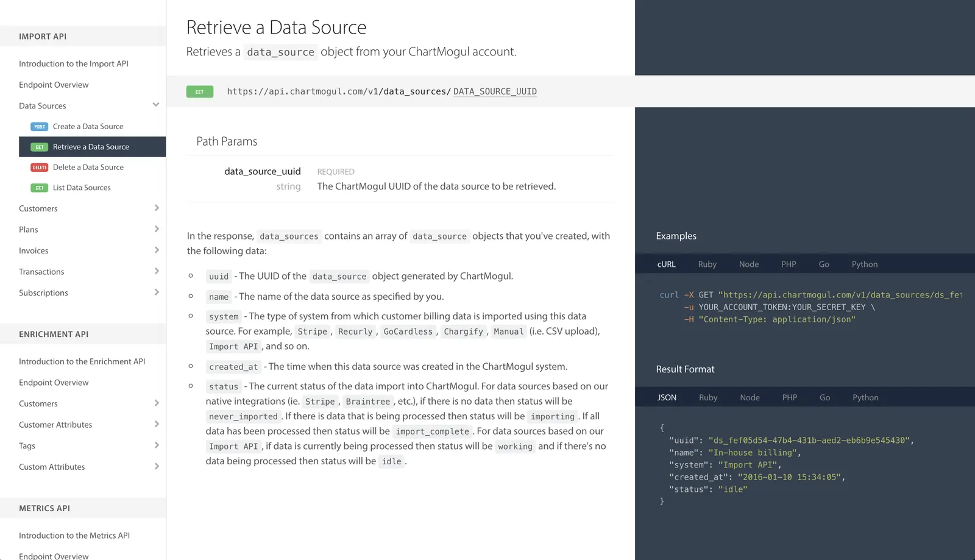Click the created_at field name in the list
Image resolution: width=975 pixels, height=560 pixels.
pyautogui.click(x=233, y=367)
